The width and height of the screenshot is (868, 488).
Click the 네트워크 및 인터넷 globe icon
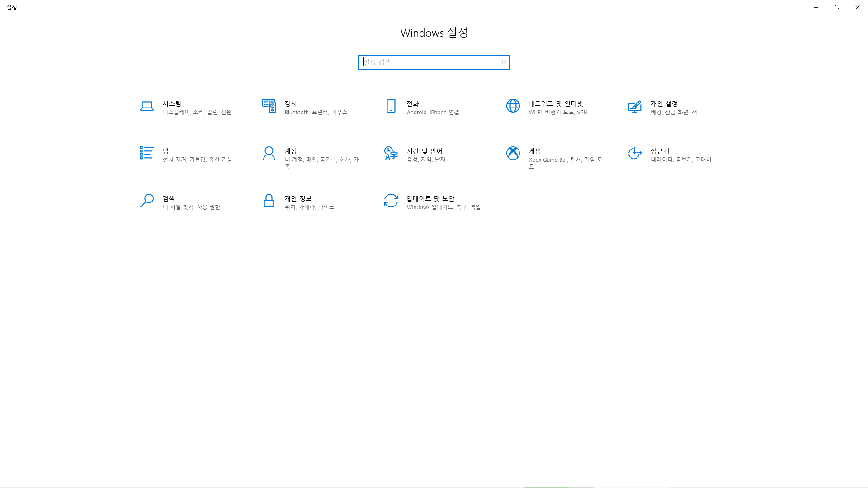point(513,106)
